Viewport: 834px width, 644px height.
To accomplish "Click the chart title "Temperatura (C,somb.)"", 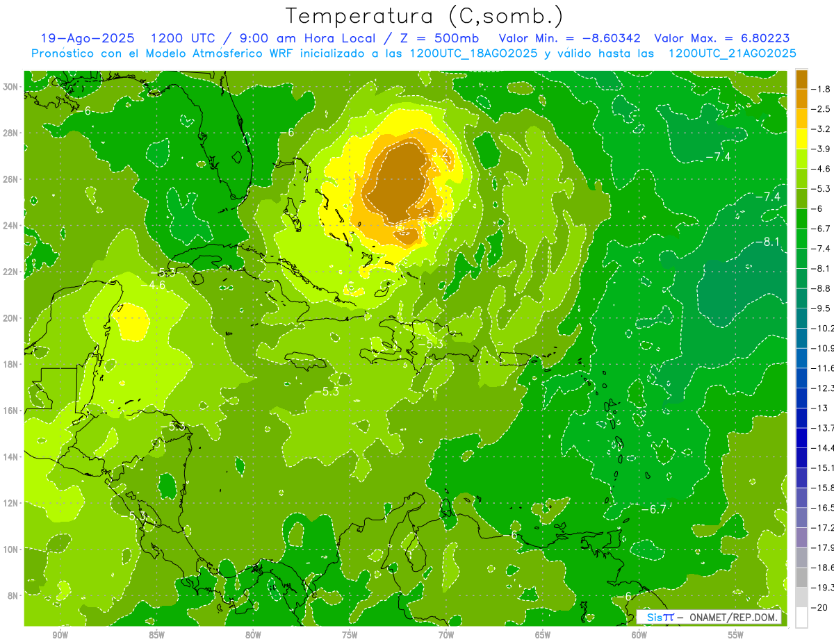I will click(x=425, y=17).
